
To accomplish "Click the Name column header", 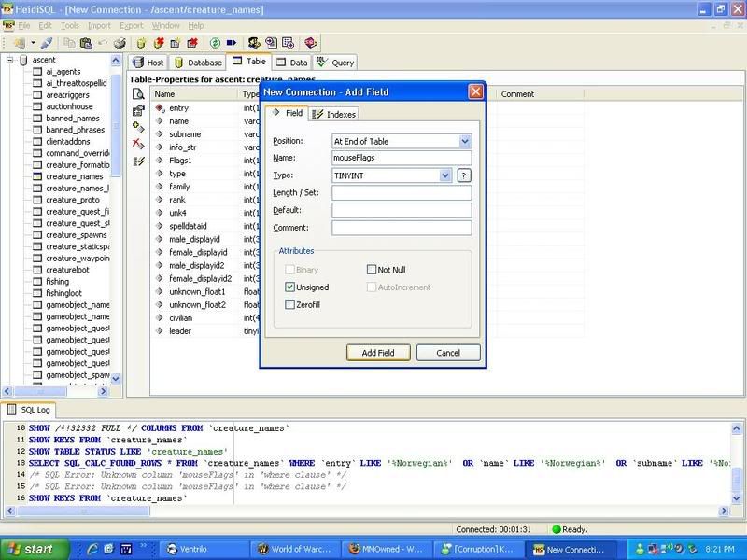I will (x=196, y=94).
